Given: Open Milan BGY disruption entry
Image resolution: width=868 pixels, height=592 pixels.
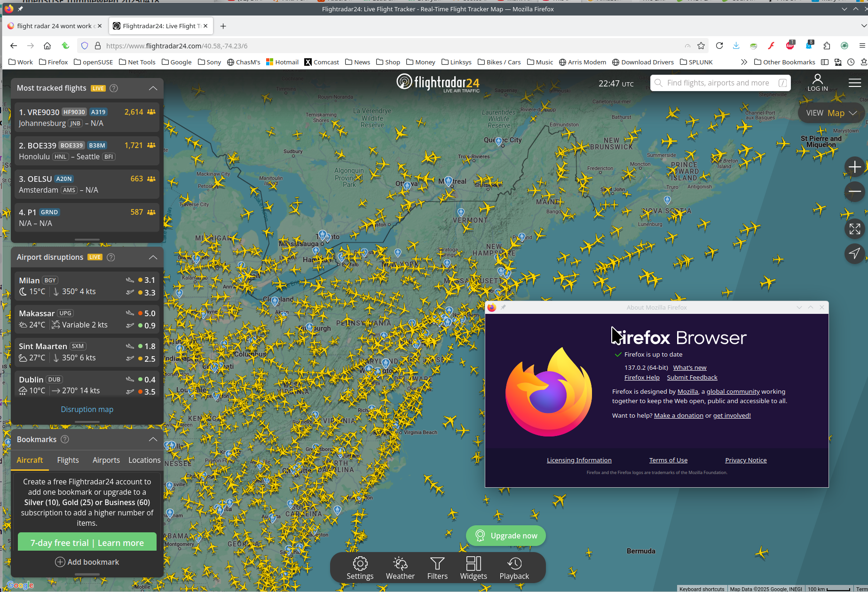Looking at the screenshot, I should 87,286.
